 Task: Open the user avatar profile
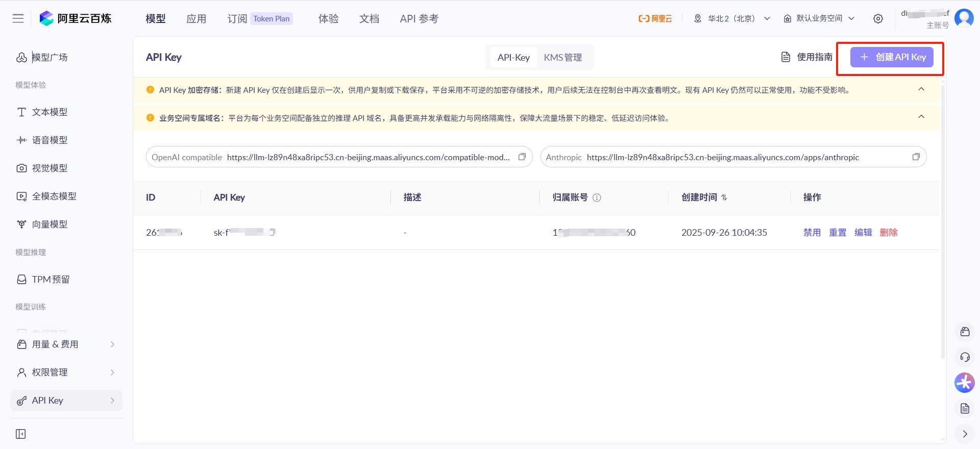964,18
